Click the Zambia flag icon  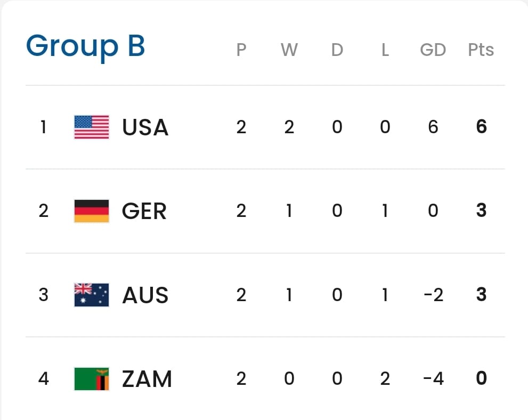[92, 379]
